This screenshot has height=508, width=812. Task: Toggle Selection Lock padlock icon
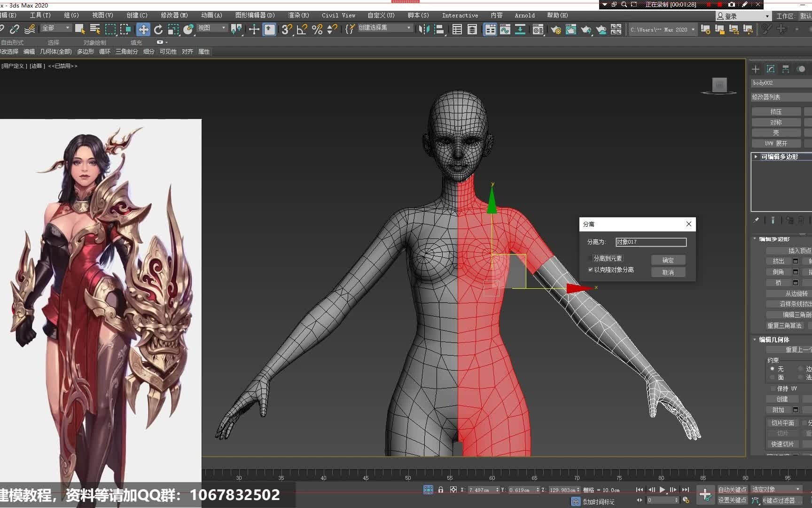[441, 490]
